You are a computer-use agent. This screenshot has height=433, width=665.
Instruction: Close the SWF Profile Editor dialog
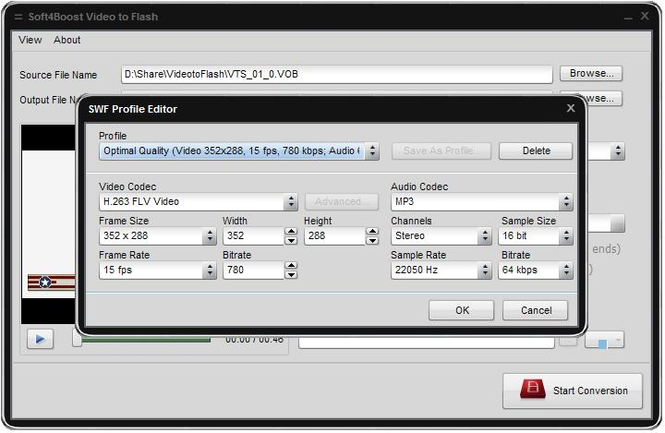(571, 108)
